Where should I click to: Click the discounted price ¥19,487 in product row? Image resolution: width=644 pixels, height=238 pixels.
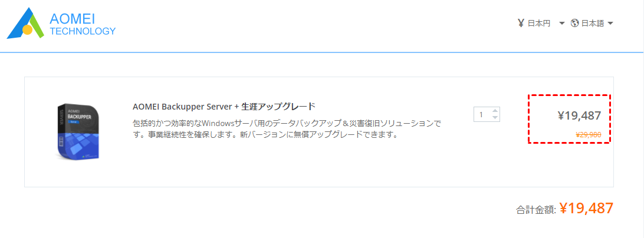(x=579, y=116)
